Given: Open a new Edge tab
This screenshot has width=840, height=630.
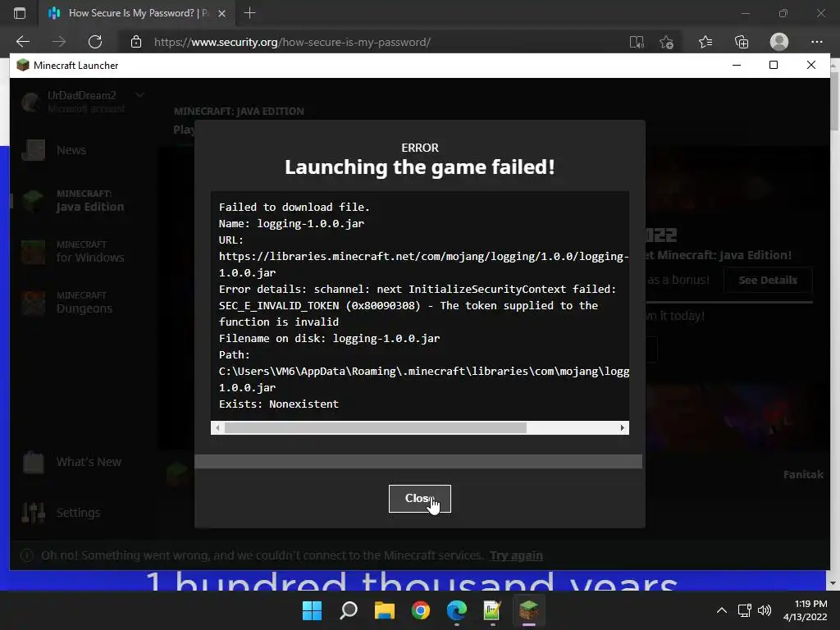Looking at the screenshot, I should click(x=249, y=13).
